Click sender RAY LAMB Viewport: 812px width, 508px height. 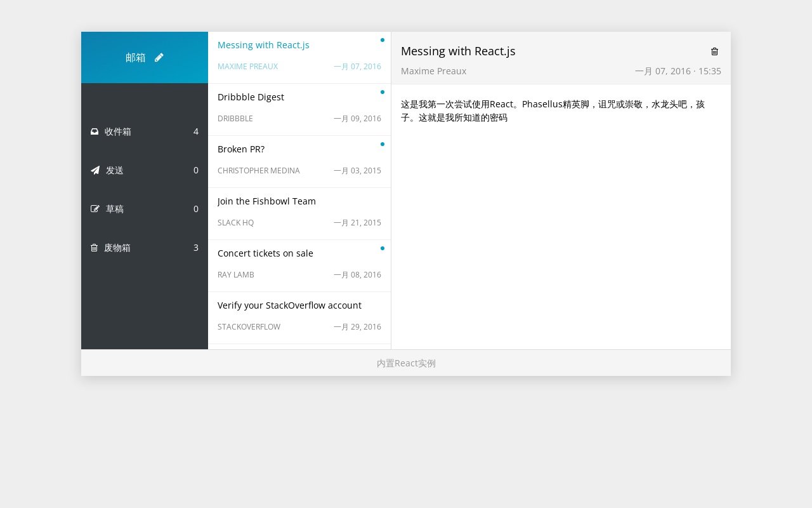click(236, 274)
